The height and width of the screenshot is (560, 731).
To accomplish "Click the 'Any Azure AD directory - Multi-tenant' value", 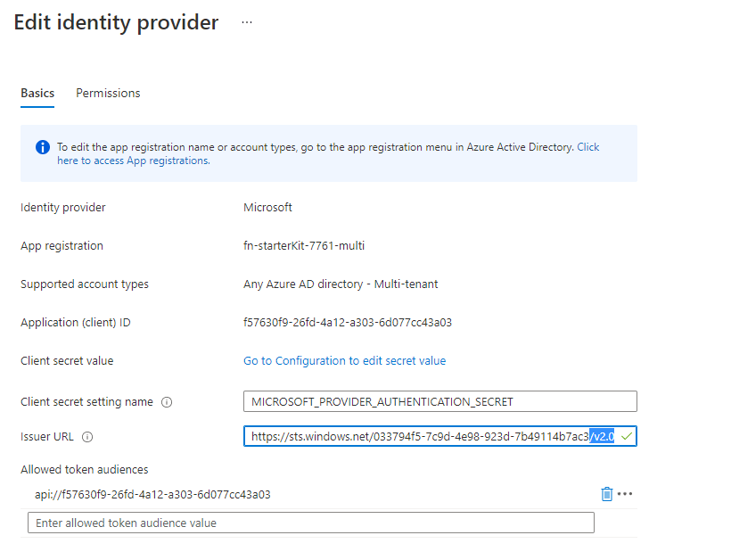I will point(341,284).
